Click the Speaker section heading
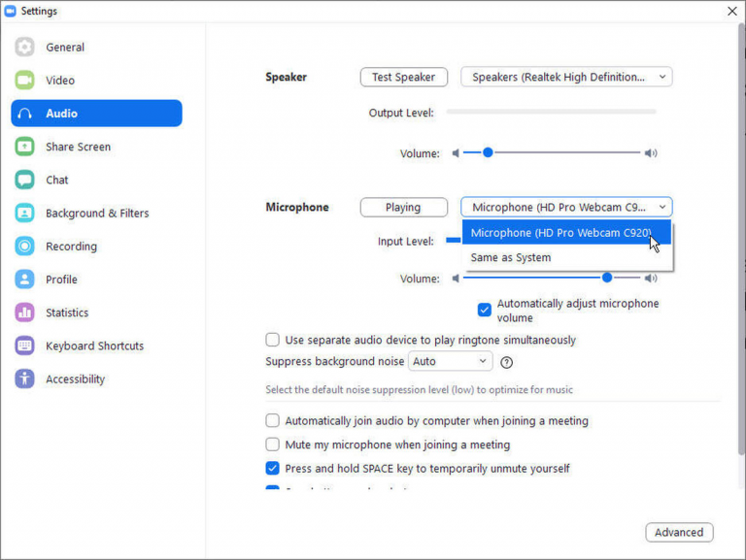 click(x=286, y=77)
